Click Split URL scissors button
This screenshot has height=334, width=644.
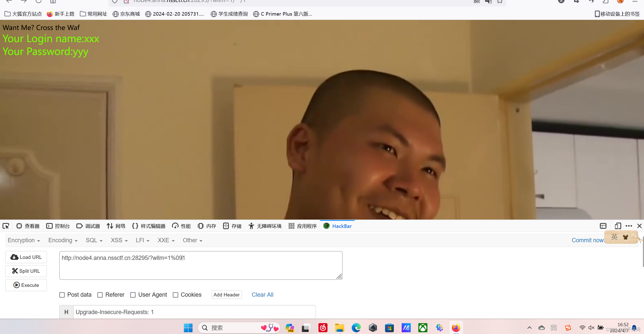point(26,271)
